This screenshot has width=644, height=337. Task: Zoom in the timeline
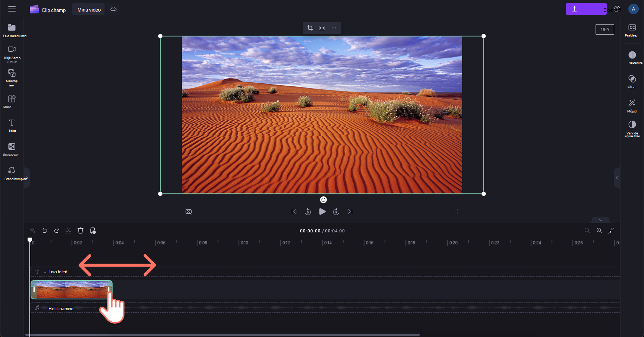pos(599,231)
